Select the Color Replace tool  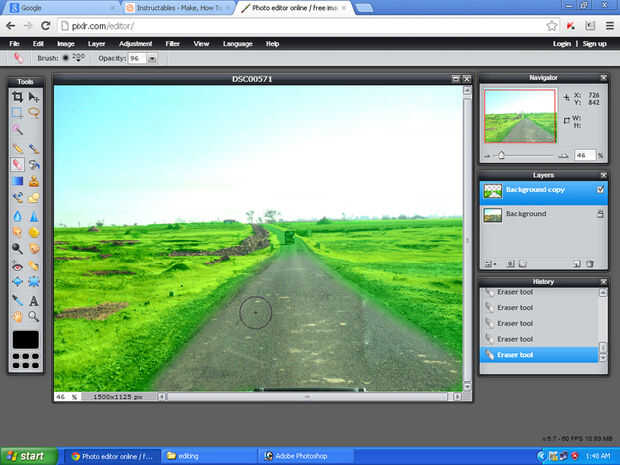tap(17, 198)
